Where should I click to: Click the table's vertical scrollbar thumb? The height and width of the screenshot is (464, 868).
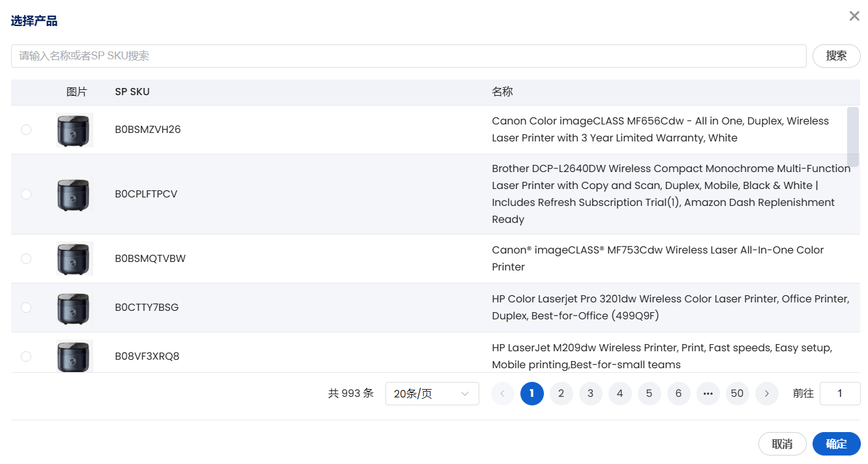click(852, 137)
